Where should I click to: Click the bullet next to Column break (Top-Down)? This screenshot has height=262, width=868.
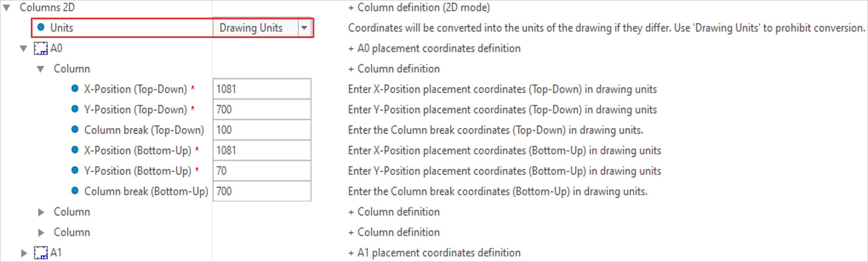point(75,130)
